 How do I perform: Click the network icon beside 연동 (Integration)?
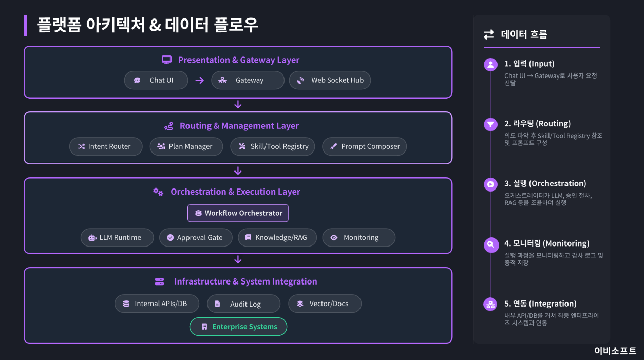point(490,304)
